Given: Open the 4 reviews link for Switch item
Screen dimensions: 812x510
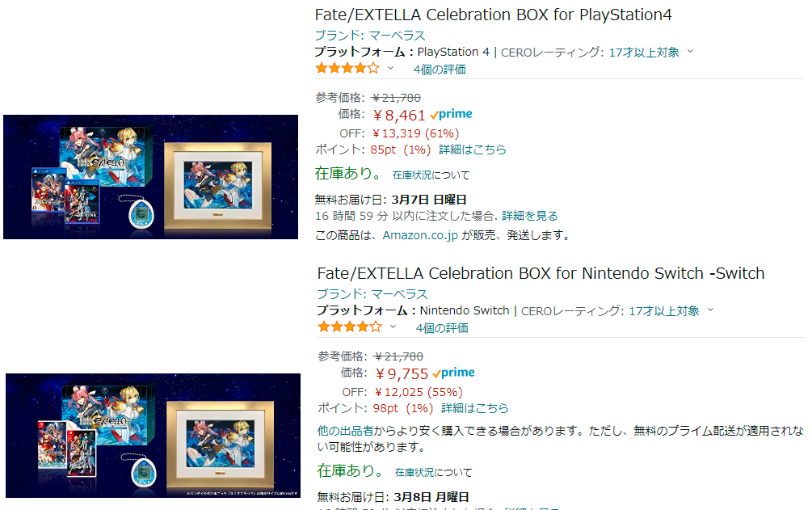Looking at the screenshot, I should pyautogui.click(x=442, y=328).
